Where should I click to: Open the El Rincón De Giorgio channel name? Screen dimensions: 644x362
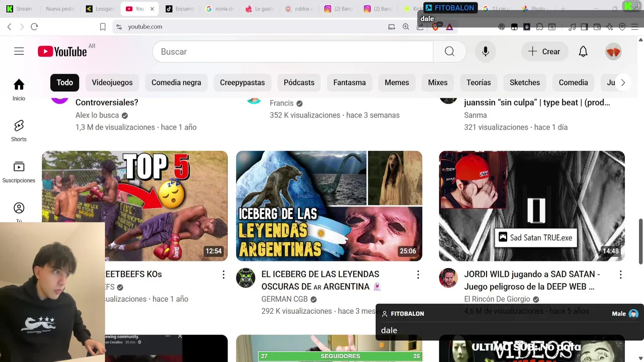[x=497, y=299]
